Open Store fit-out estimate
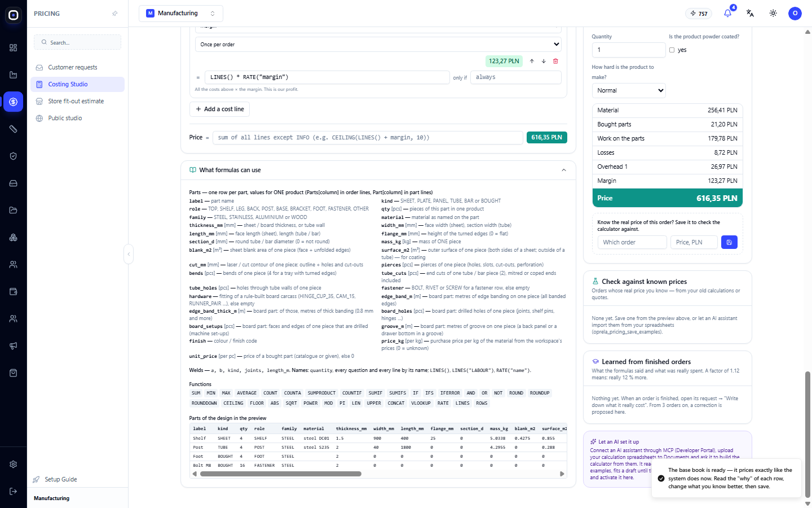 tap(78, 101)
